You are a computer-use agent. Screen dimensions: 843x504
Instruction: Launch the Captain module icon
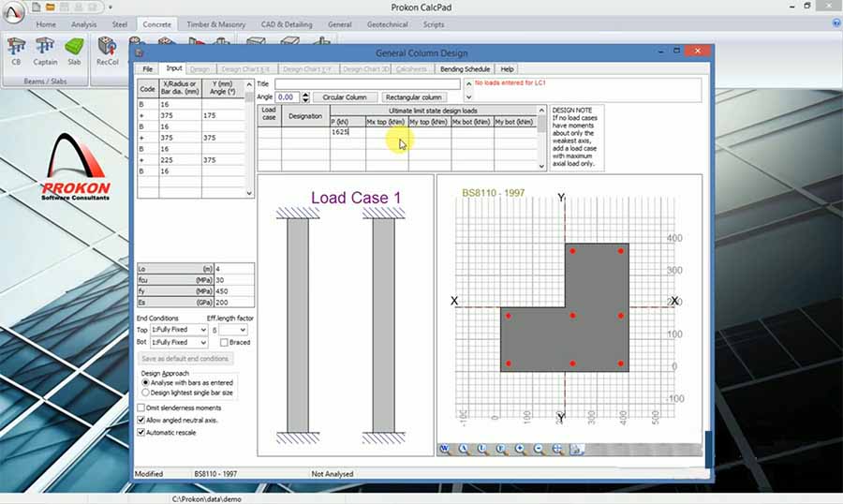coord(45,52)
